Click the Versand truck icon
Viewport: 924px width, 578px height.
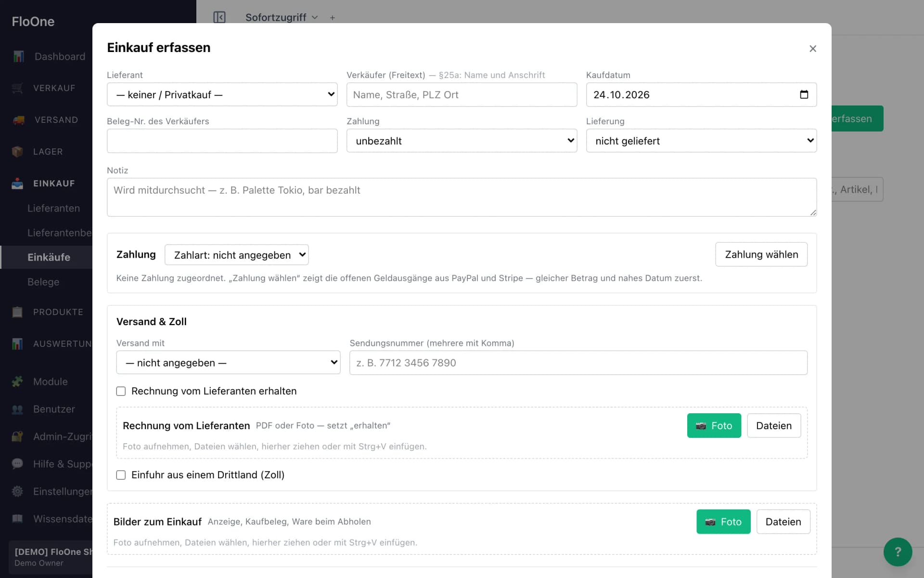[x=18, y=120]
